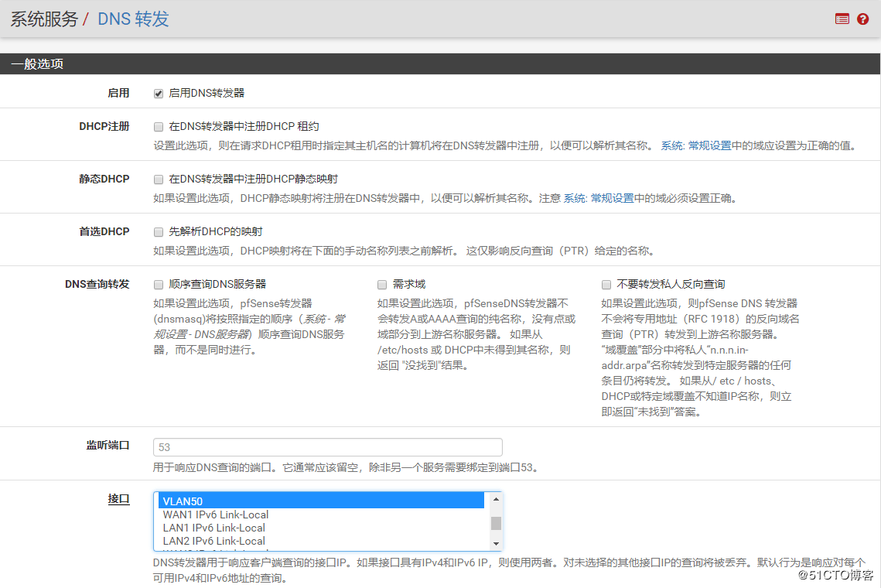Click the interface list scrollbar thumb

[496, 523]
